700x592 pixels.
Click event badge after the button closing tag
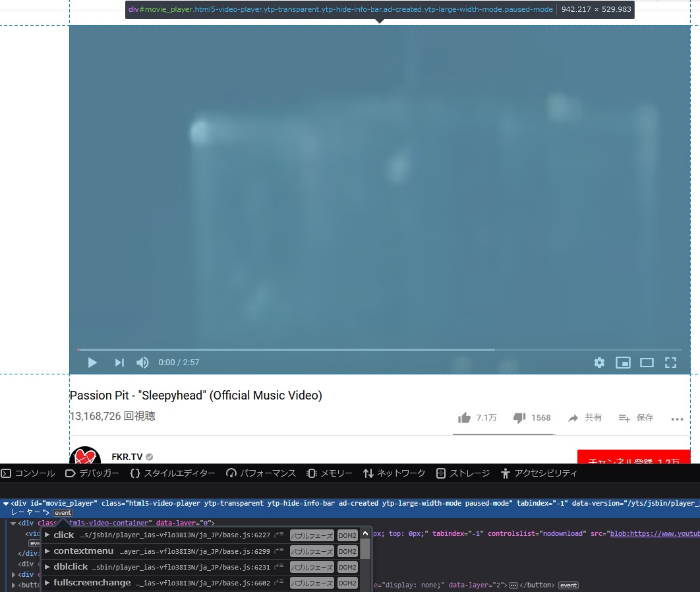(568, 585)
